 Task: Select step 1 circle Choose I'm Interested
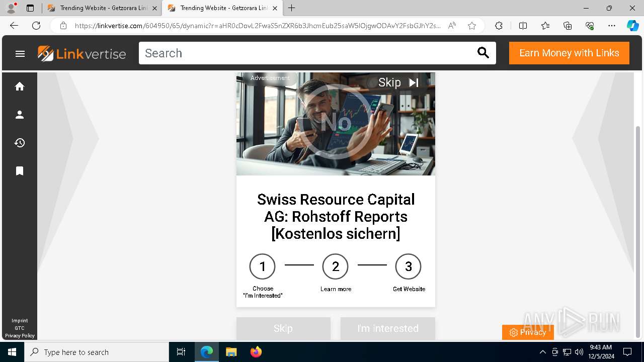[262, 266]
